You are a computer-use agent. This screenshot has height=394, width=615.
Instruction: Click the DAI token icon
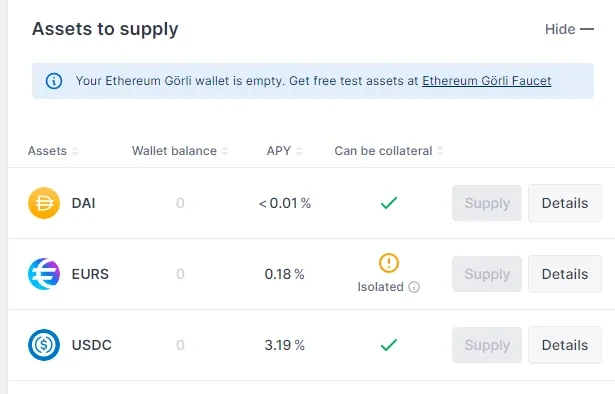pyautogui.click(x=44, y=203)
